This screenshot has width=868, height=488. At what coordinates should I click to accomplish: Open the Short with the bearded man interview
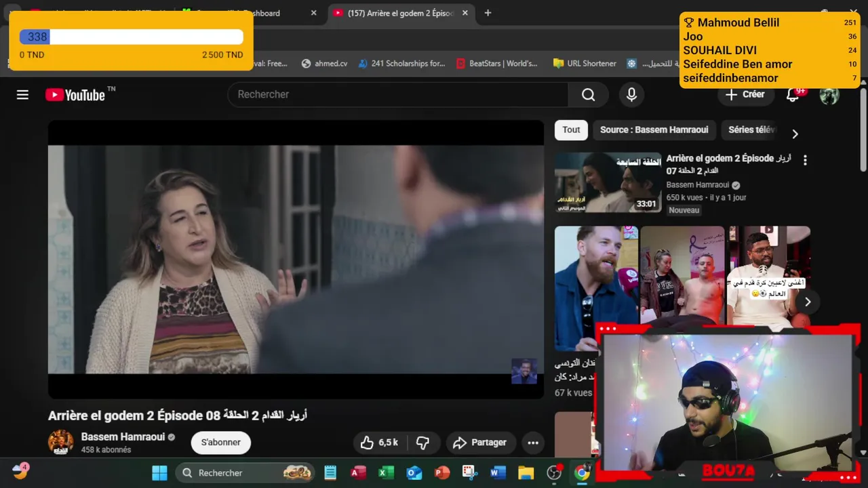[596, 288]
